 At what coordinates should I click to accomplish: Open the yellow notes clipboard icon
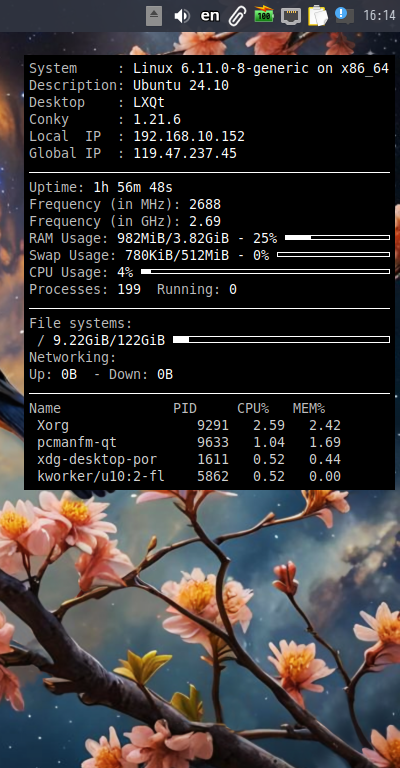[x=318, y=16]
